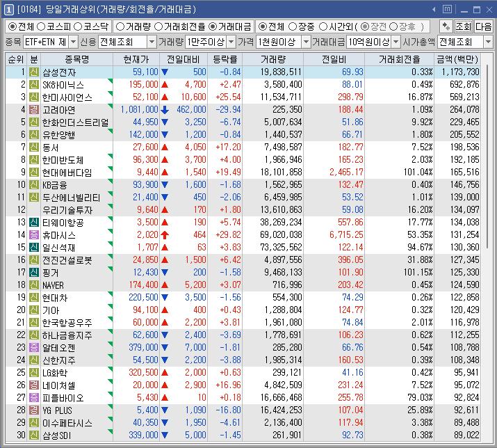Select the 코스닥 market radio button
497x448 pixels.
[78, 26]
